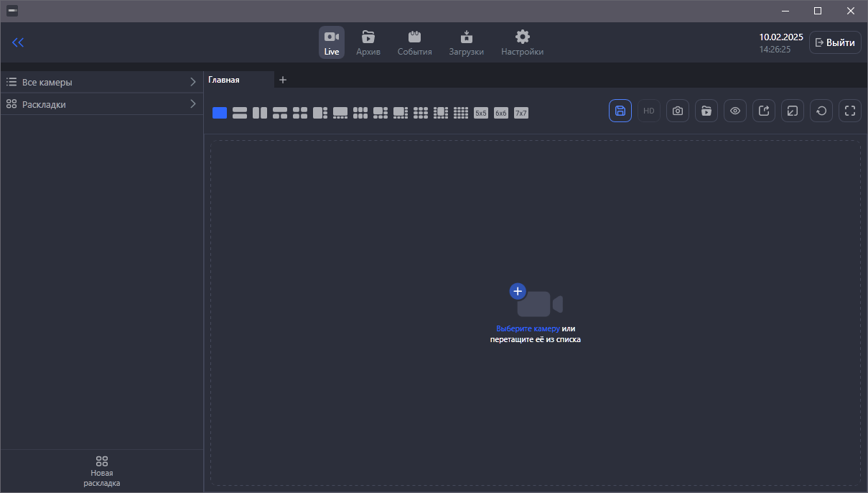868x493 pixels.
Task: Click the save layout floppy disk icon
Action: (620, 111)
